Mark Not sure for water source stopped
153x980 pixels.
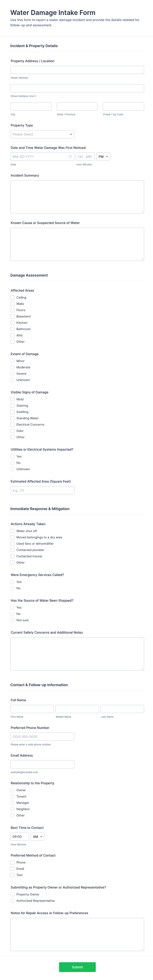[12, 620]
